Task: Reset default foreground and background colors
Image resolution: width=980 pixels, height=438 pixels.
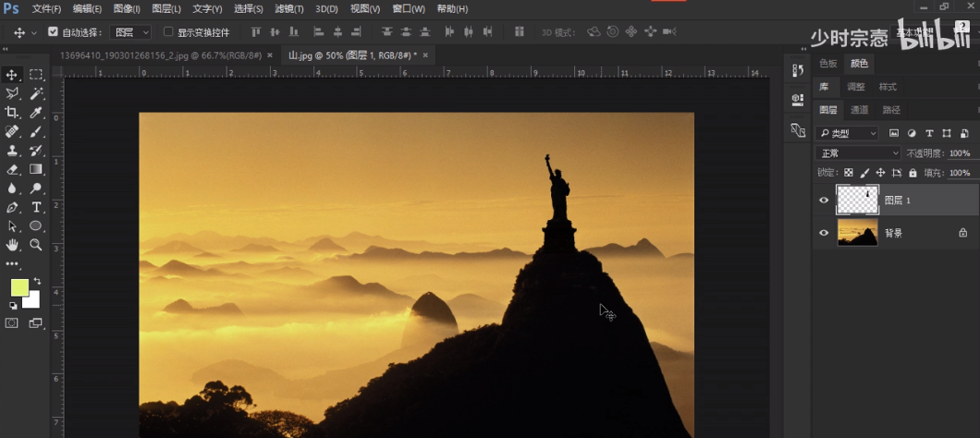Action: point(13,306)
